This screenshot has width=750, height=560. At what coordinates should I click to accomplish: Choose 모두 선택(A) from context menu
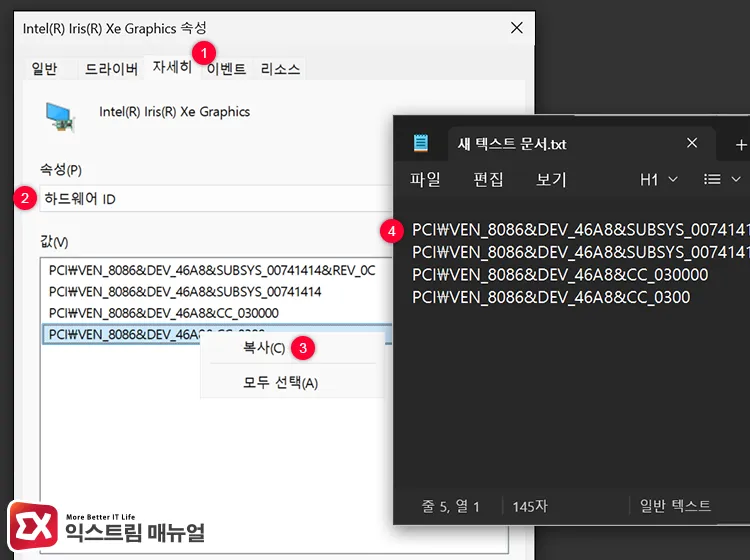tap(280, 383)
